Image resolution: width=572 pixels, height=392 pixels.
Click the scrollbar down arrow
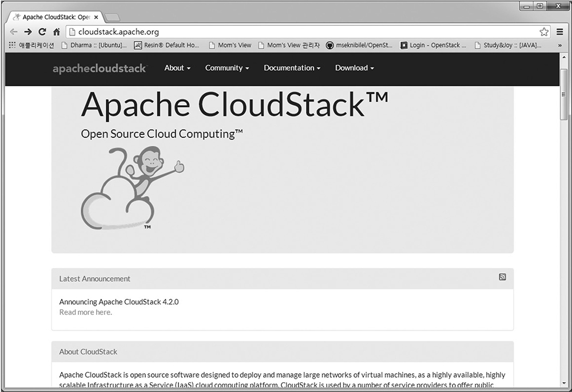click(564, 383)
